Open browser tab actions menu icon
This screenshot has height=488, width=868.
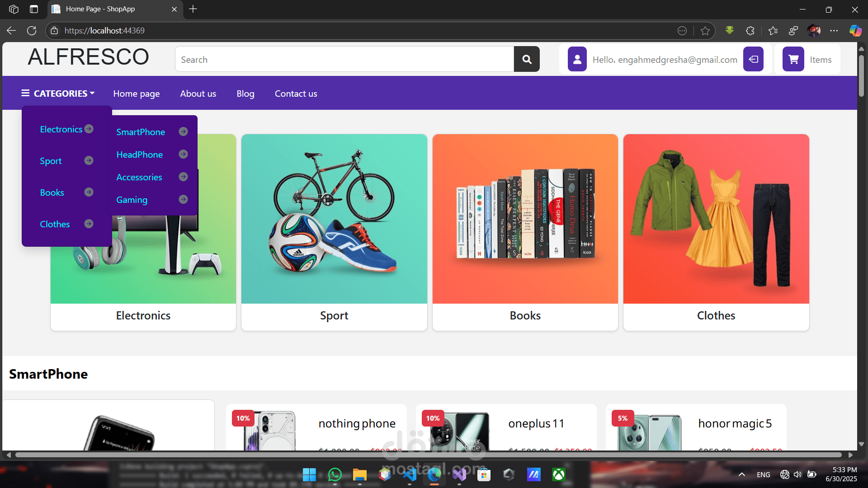point(34,9)
